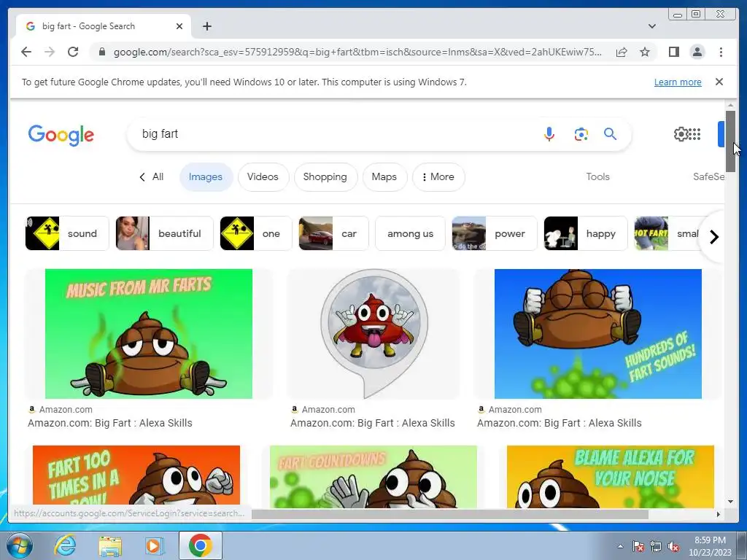View site information lock icon
The height and width of the screenshot is (560, 747).
(x=101, y=52)
